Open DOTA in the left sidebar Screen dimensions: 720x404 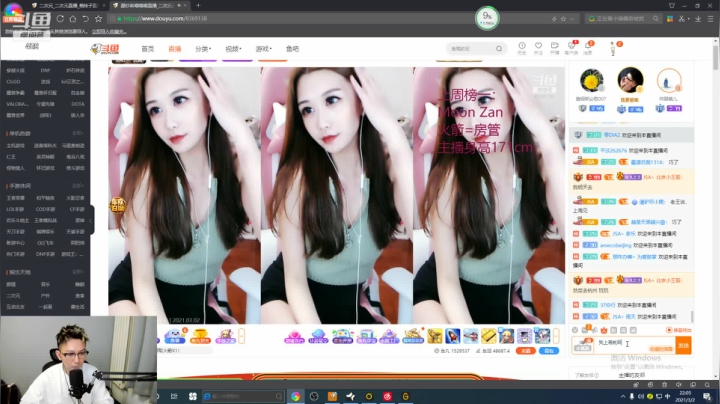(78, 104)
